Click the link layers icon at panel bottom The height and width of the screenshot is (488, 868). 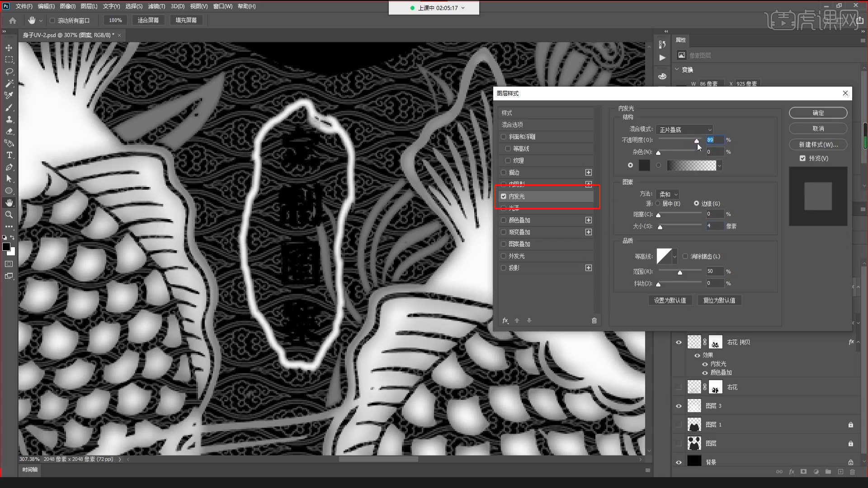[x=779, y=472]
